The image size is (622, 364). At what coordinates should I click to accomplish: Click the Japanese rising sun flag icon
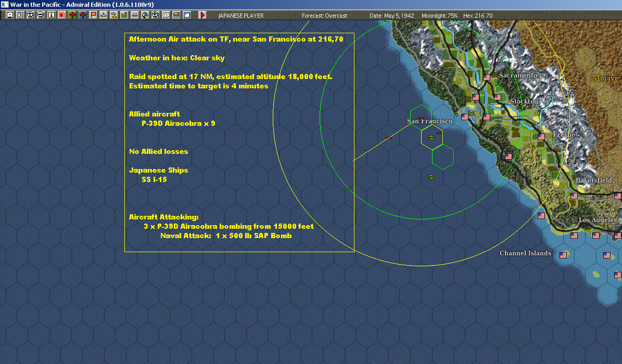coord(62,15)
